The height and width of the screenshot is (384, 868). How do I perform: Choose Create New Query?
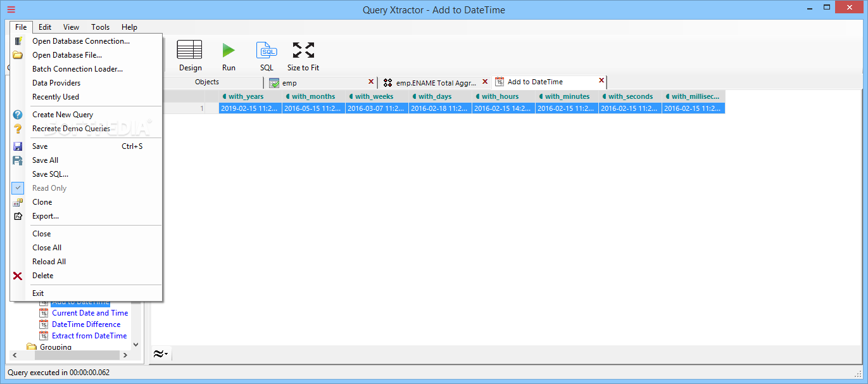click(x=63, y=115)
